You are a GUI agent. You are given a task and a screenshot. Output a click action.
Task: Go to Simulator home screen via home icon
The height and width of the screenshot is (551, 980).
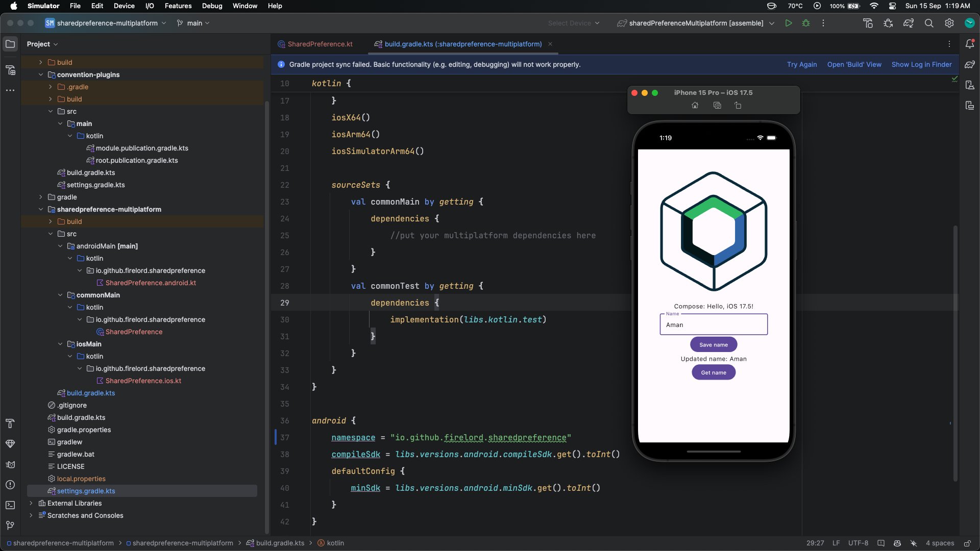tap(695, 105)
